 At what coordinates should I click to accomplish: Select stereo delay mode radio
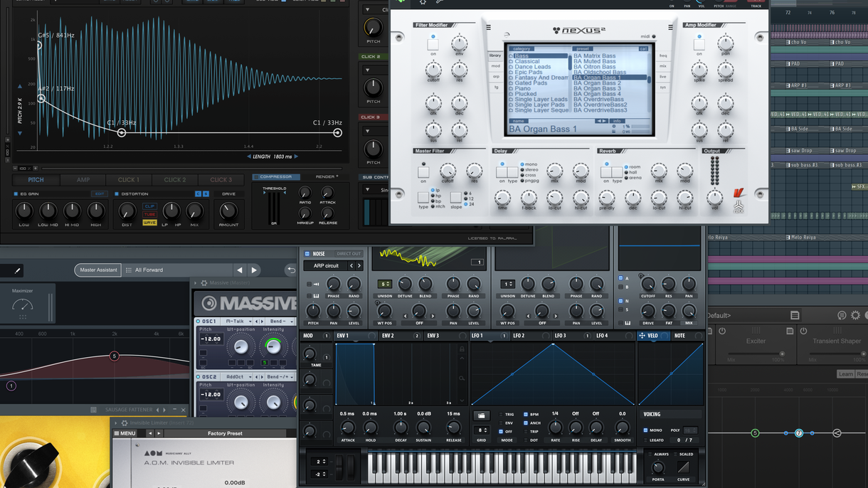pyautogui.click(x=523, y=170)
